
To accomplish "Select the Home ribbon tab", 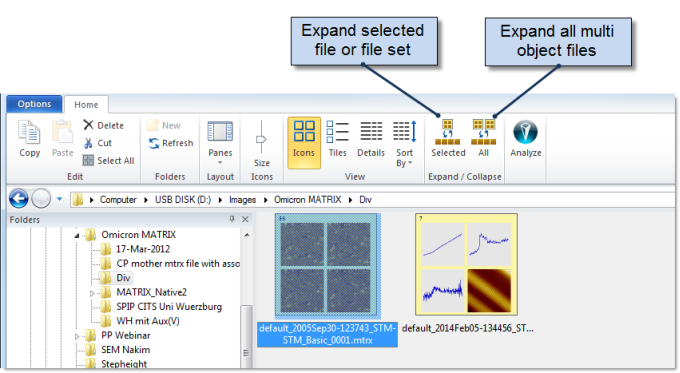I will [86, 105].
